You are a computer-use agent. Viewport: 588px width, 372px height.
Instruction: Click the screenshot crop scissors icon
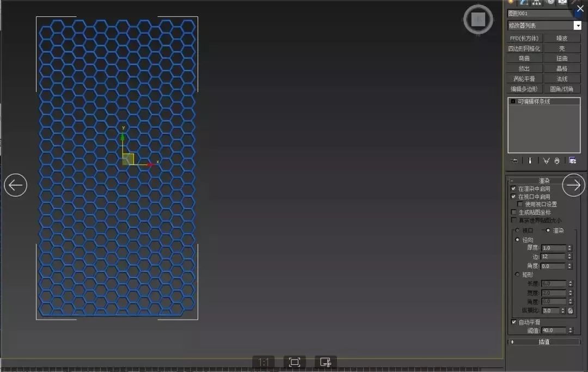coord(325,362)
